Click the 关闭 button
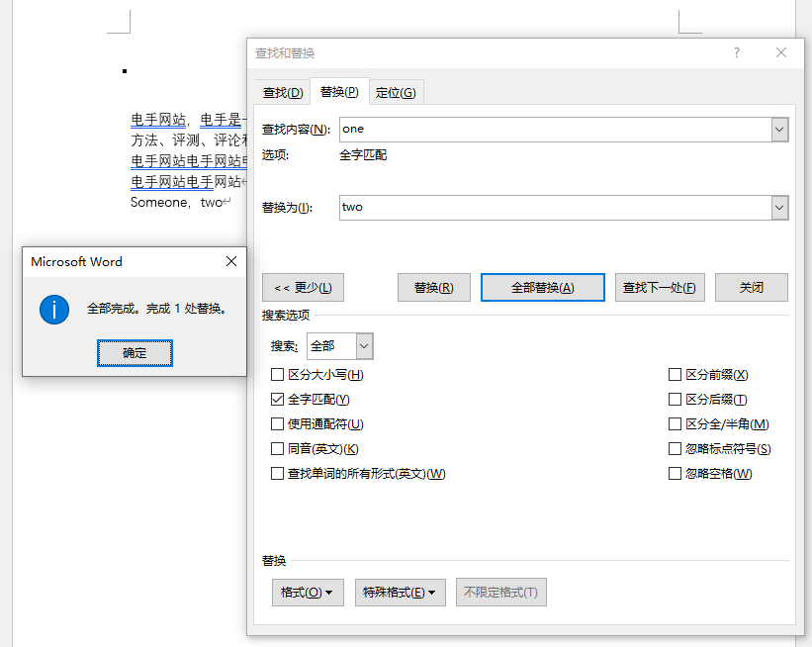Screen dimensions: 812x647 751,287
